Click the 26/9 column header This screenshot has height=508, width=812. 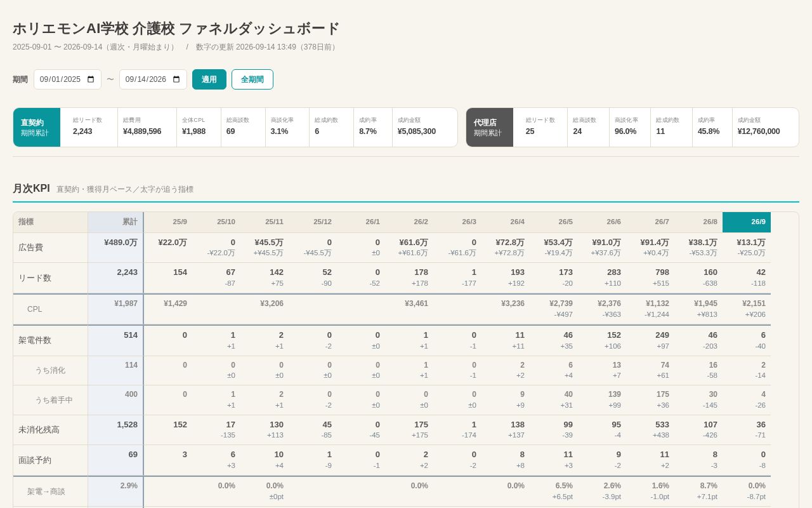pyautogui.click(x=747, y=222)
